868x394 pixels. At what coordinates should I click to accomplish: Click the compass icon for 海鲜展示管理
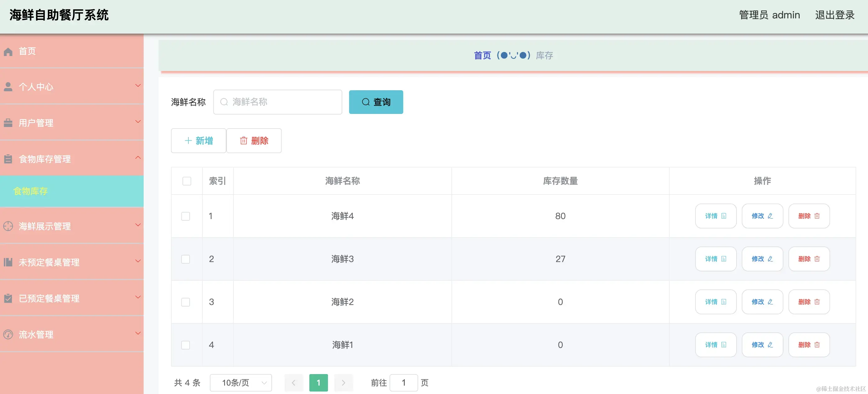tap(8, 226)
